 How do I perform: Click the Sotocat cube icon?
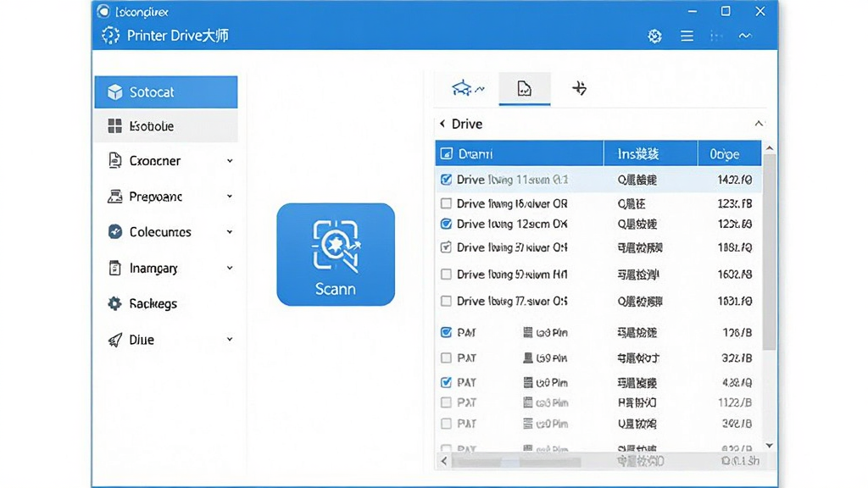point(115,91)
